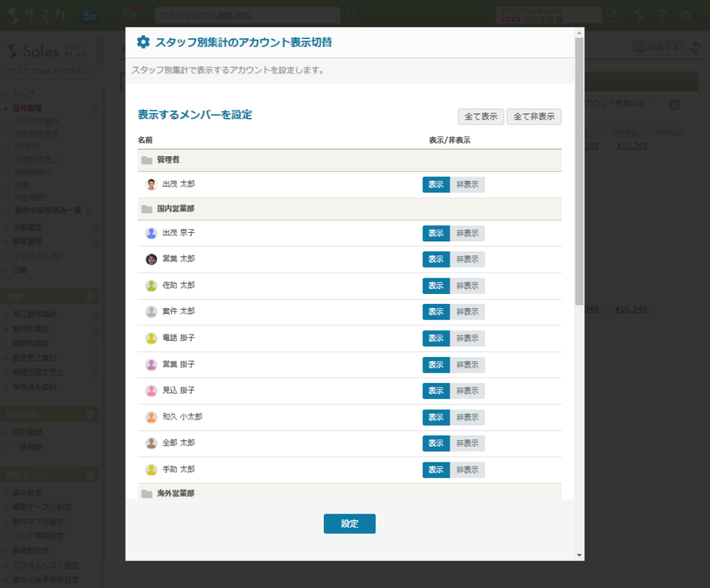Expand 活動履歴 sidebar plus icon
Image resolution: width=710 pixels, height=588 pixels.
pyautogui.click(x=96, y=229)
